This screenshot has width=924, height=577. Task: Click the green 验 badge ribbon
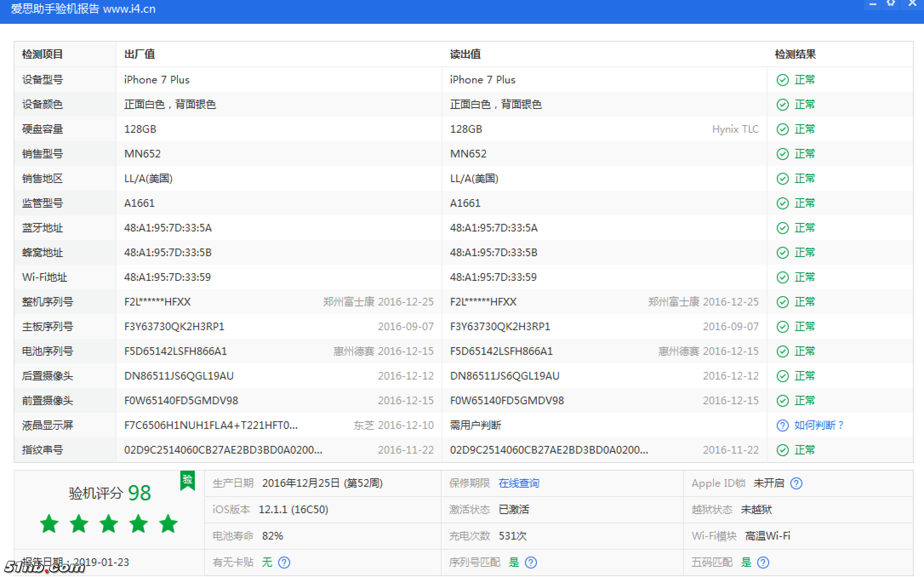[x=188, y=480]
